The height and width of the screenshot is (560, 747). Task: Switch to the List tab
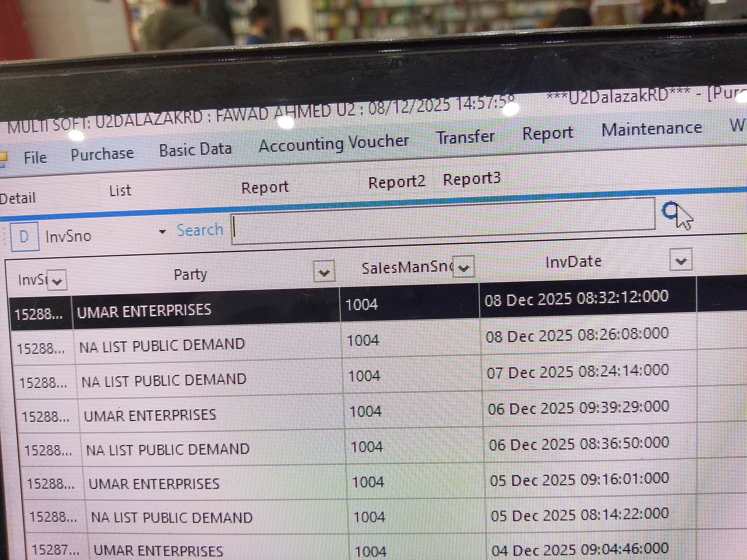tap(120, 191)
